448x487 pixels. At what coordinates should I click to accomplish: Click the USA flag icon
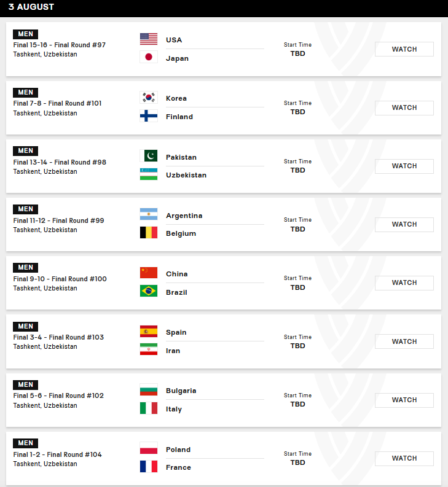click(149, 39)
